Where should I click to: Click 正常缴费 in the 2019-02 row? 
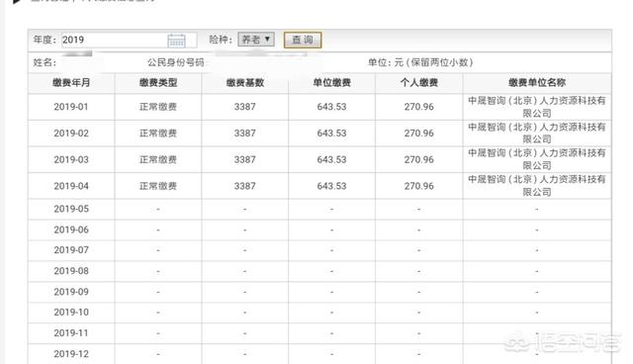(158, 134)
